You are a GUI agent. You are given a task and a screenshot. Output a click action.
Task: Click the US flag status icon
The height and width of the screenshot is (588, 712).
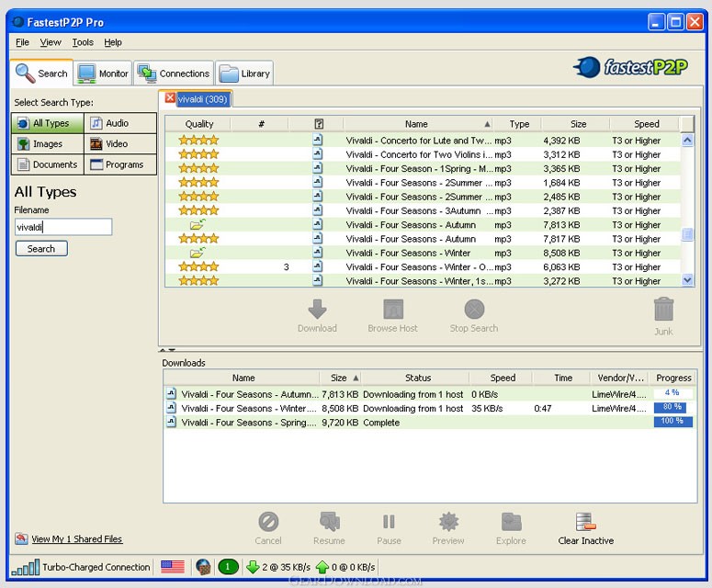pos(173,567)
